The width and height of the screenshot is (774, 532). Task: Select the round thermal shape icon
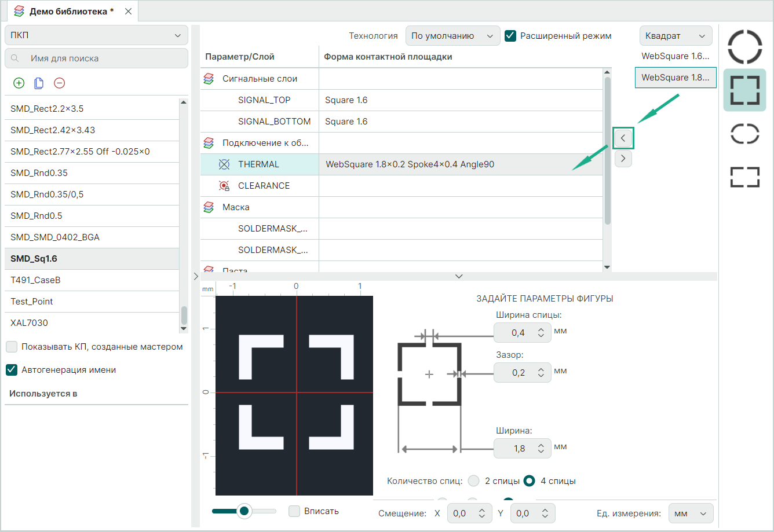(x=744, y=47)
